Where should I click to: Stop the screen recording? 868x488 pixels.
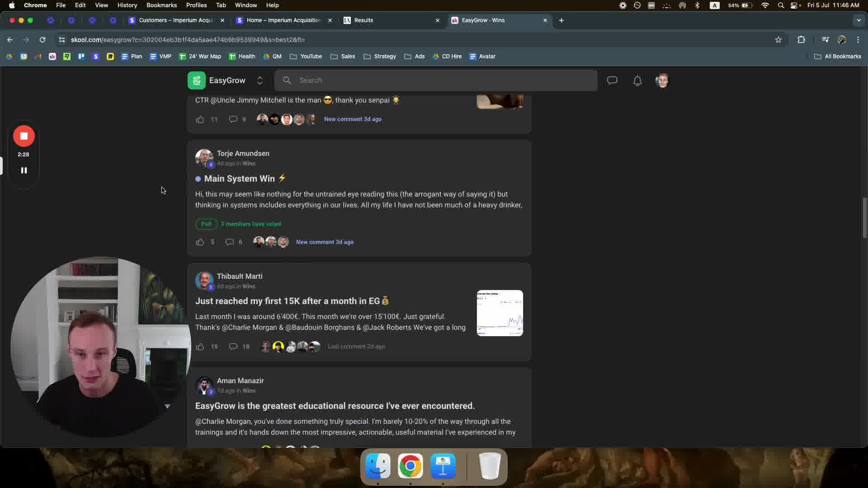pos(24,136)
